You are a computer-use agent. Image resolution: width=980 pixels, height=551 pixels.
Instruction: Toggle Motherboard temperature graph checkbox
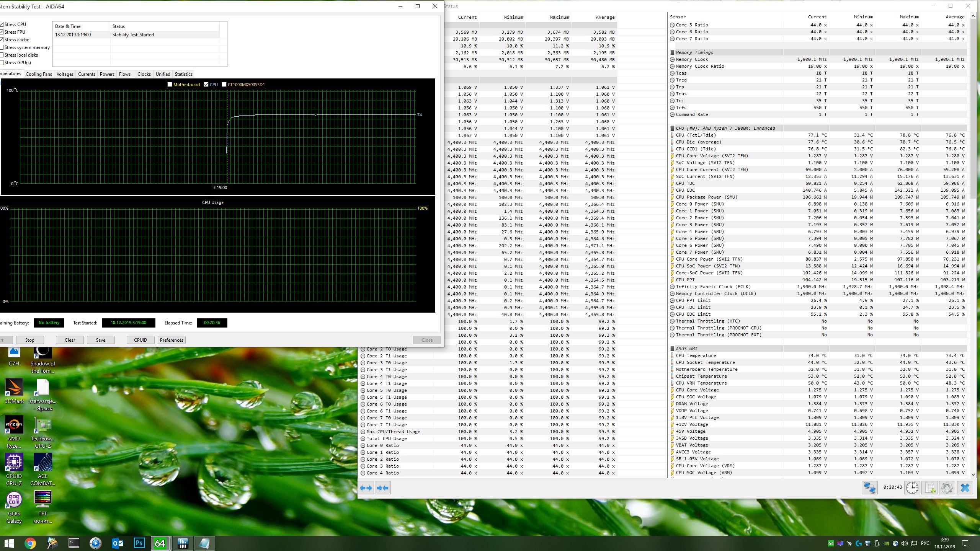click(x=170, y=85)
